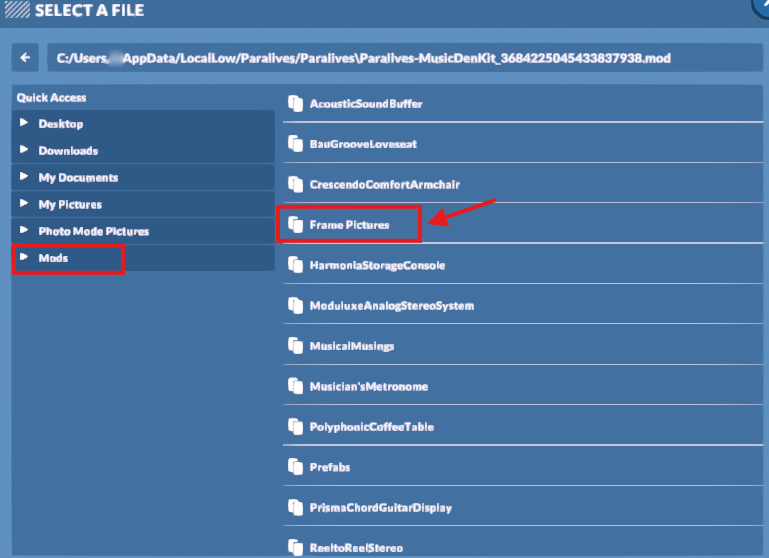Open the Frame Pictures folder icon
Viewport: 769px width, 558px height.
295,225
